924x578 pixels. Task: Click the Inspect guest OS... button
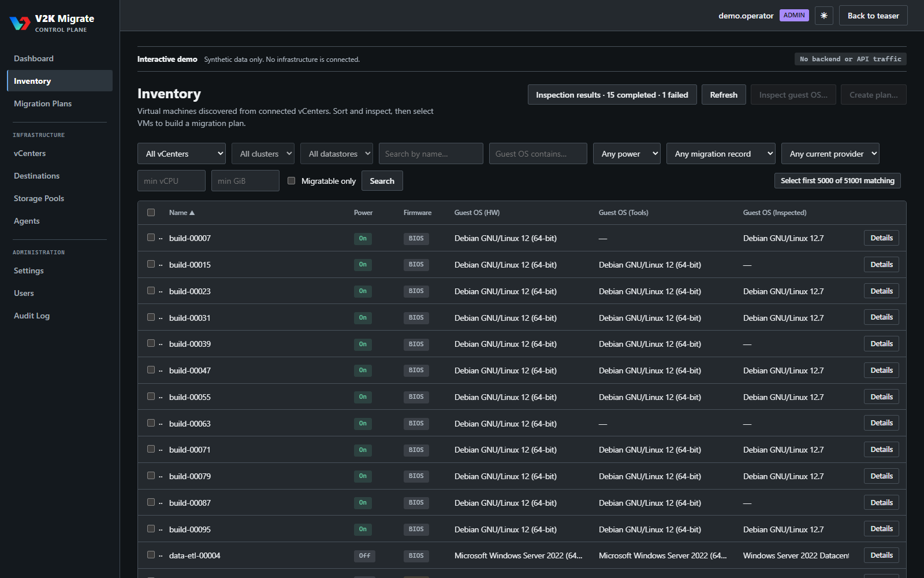click(x=793, y=95)
